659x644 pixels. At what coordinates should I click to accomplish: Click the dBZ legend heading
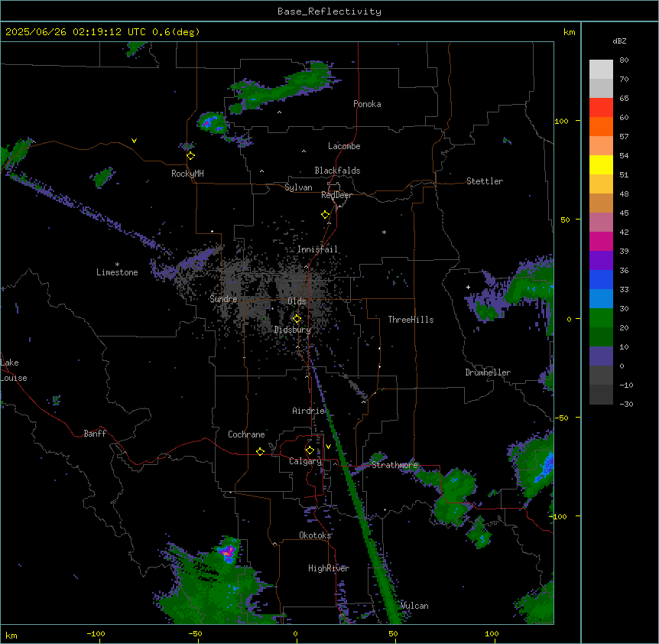coord(619,41)
